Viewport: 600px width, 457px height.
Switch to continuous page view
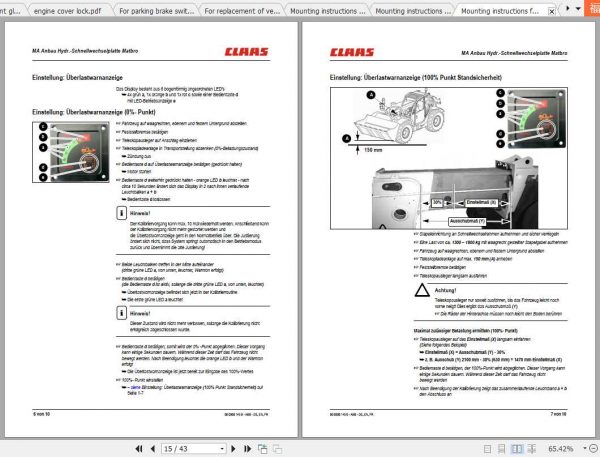[x=501, y=449]
